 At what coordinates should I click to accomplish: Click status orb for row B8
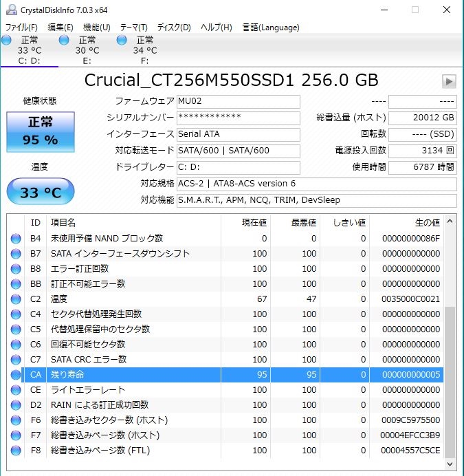point(16,269)
